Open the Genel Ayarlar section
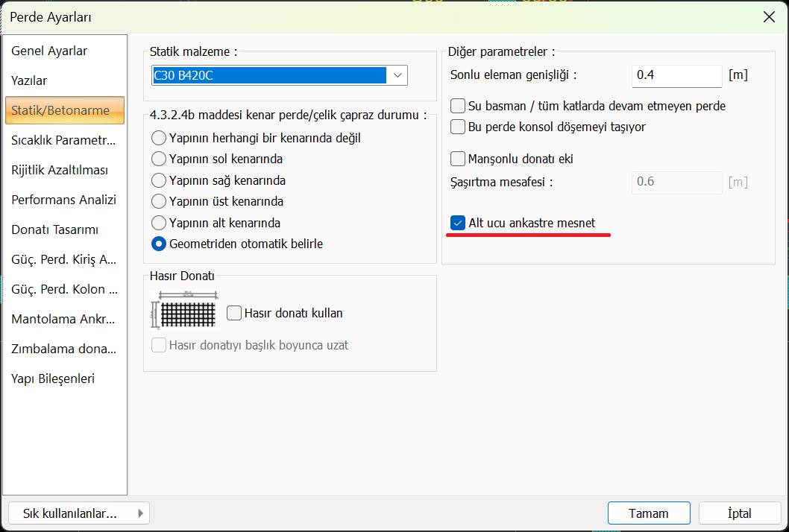Viewport: 789px width, 532px height. point(49,51)
